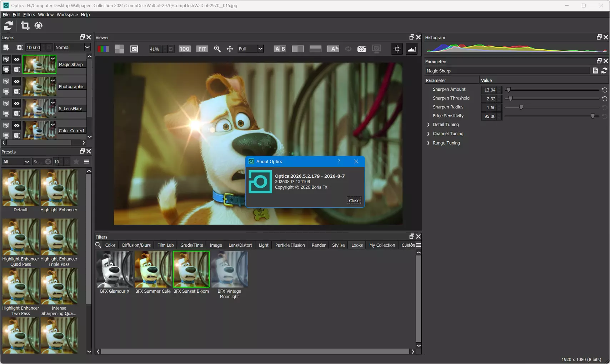Select the Crop tool in the top toolbar
The width and height of the screenshot is (610, 364).
click(x=25, y=26)
